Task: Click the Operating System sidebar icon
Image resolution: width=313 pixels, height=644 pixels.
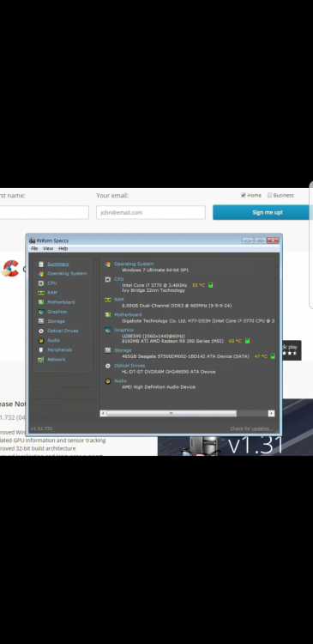Action: pos(40,274)
